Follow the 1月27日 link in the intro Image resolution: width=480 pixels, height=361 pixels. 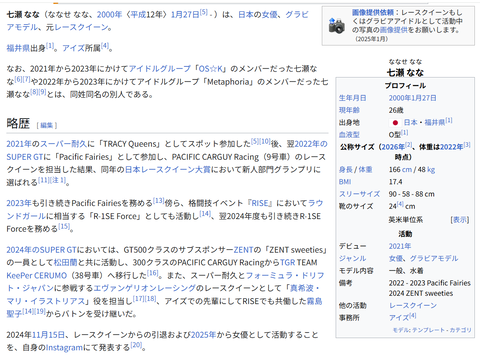185,15
